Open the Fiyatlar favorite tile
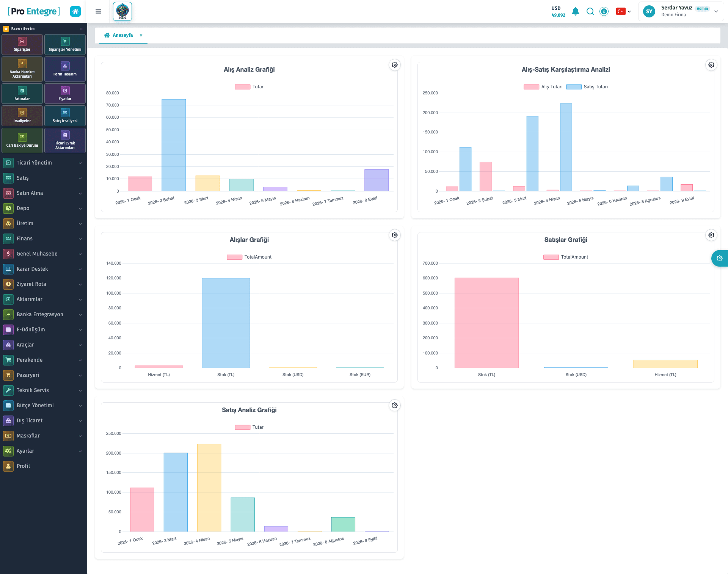 pos(65,94)
